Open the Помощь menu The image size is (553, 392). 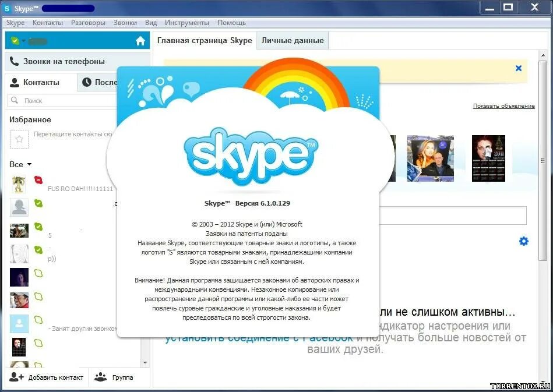pyautogui.click(x=232, y=23)
